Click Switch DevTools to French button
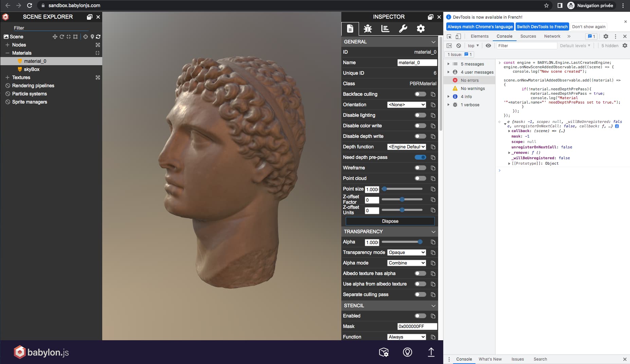Screen dimensions: 630x364 coord(542,26)
